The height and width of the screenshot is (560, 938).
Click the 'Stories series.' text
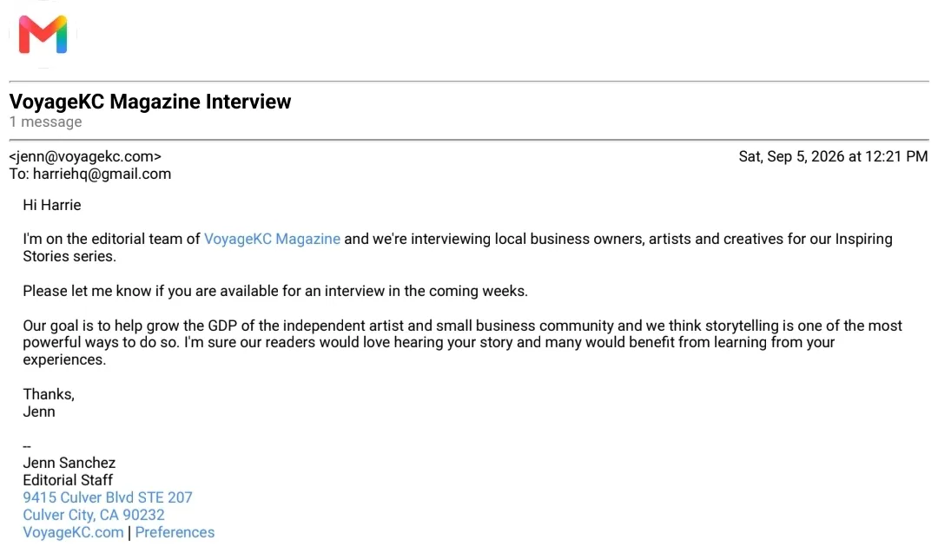(x=69, y=257)
